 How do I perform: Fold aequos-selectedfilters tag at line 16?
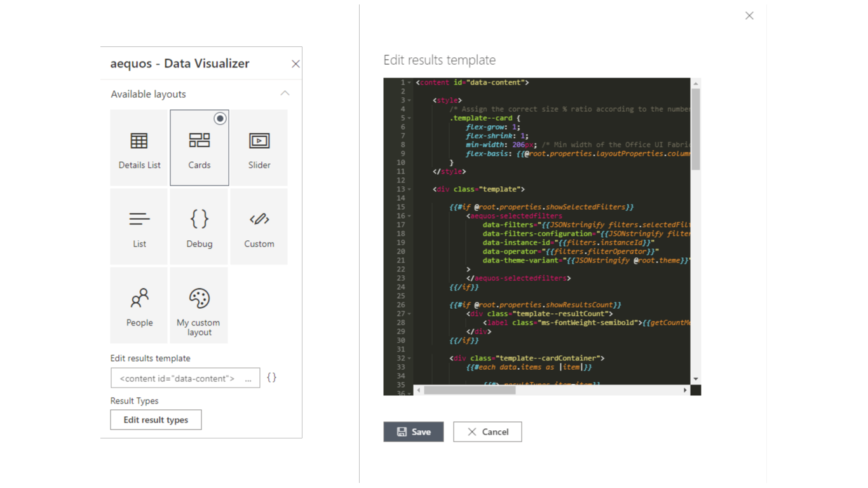tap(409, 216)
